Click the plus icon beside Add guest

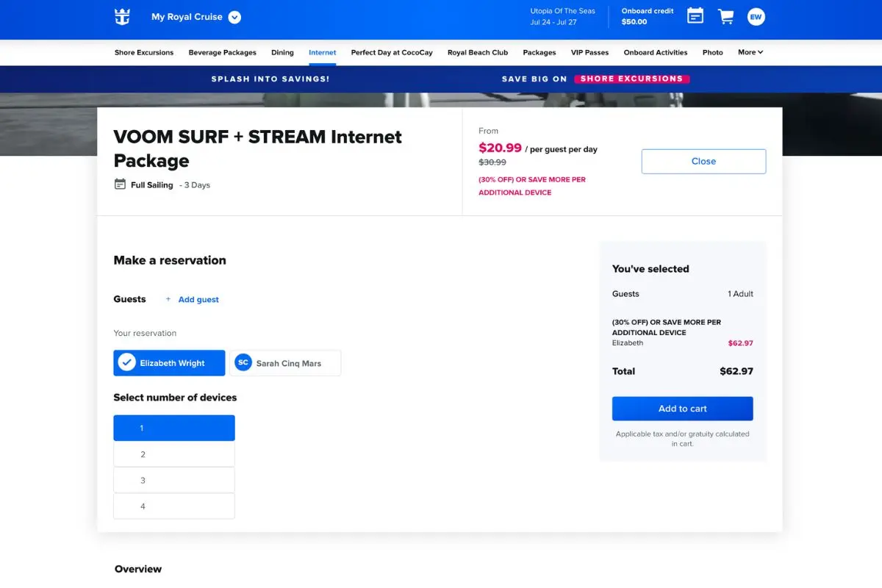(x=168, y=299)
